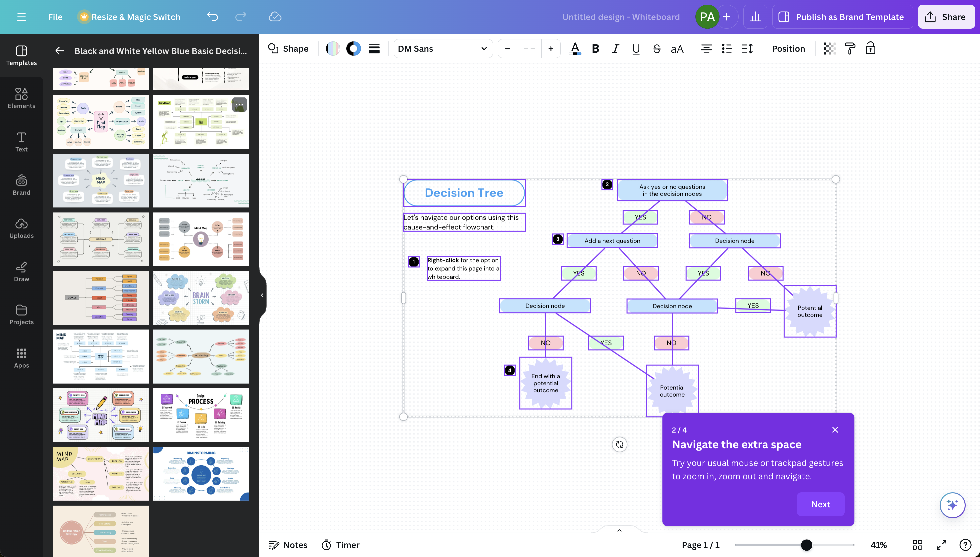Image resolution: width=980 pixels, height=557 pixels.
Task: Increase font size with plus
Action: pyautogui.click(x=551, y=49)
